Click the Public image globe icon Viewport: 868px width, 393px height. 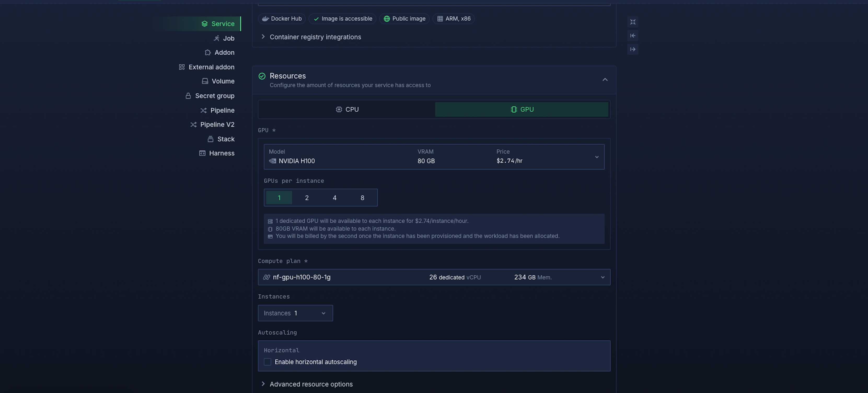[x=386, y=19]
